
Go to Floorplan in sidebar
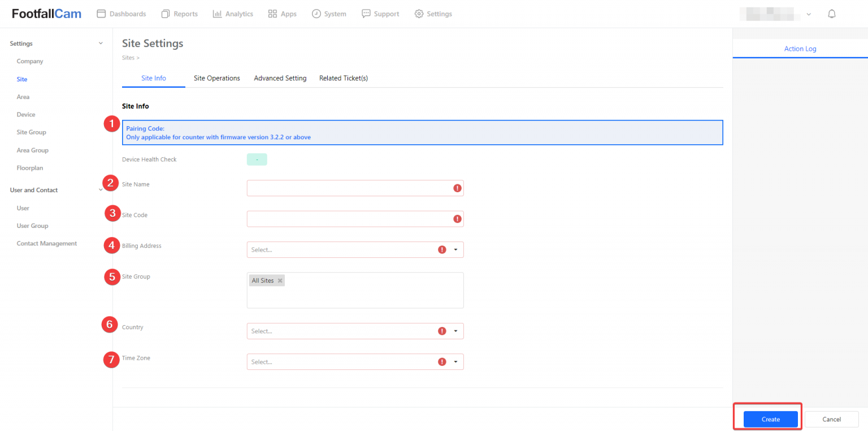point(30,168)
